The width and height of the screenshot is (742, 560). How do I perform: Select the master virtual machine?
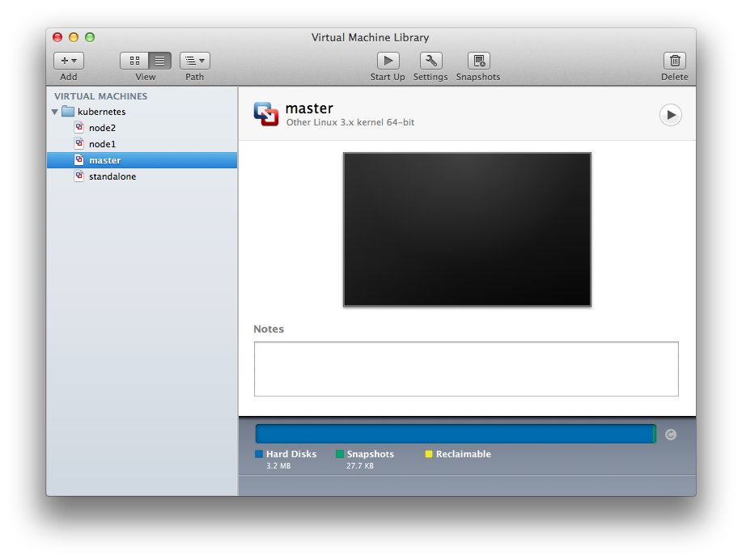point(142,160)
